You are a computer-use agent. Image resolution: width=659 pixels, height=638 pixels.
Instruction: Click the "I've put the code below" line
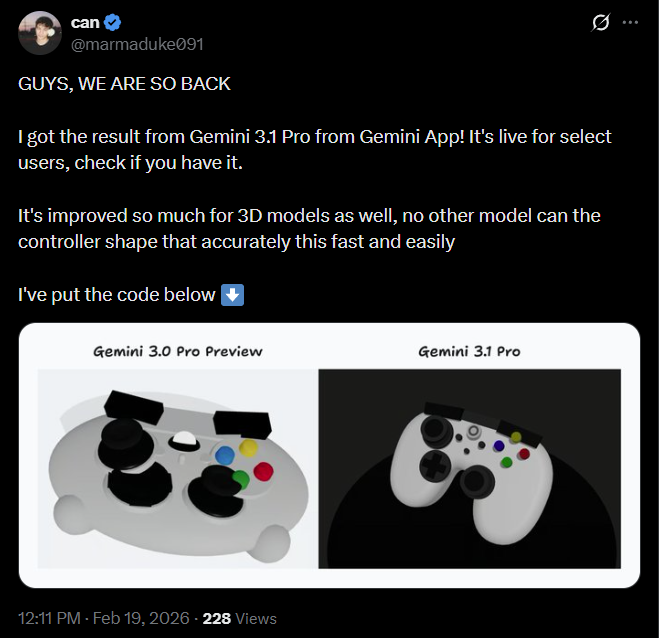click(116, 295)
